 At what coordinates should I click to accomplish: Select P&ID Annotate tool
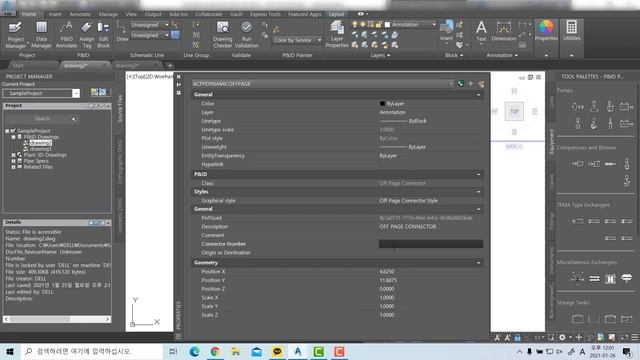[66, 35]
